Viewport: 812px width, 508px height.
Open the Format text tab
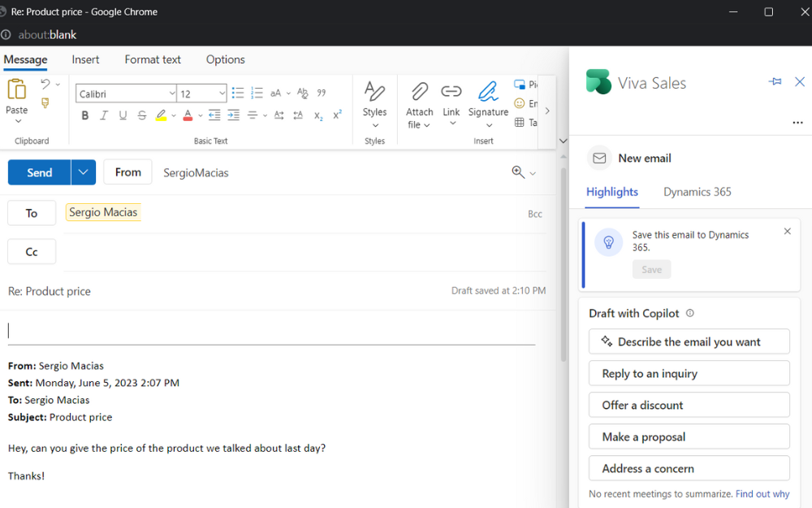pos(153,59)
